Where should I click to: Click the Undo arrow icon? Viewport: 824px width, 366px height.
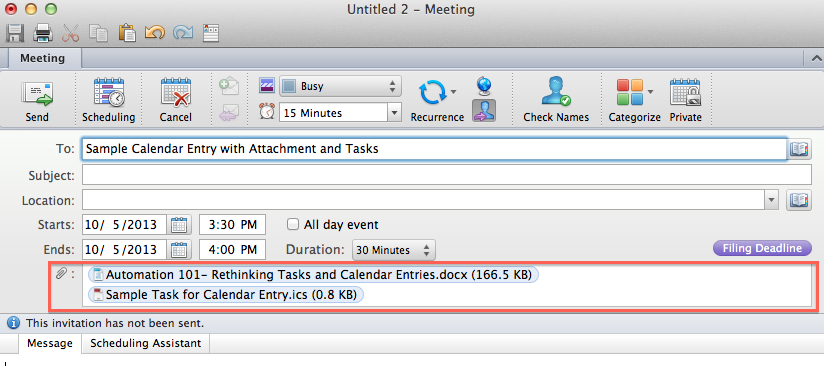[x=154, y=33]
